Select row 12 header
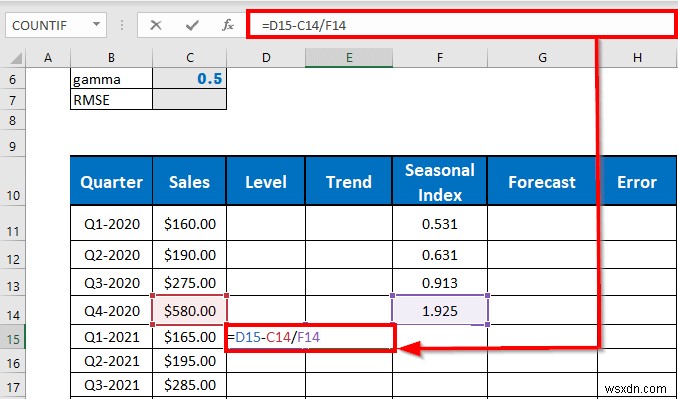The height and width of the screenshot is (399, 678). coord(13,255)
